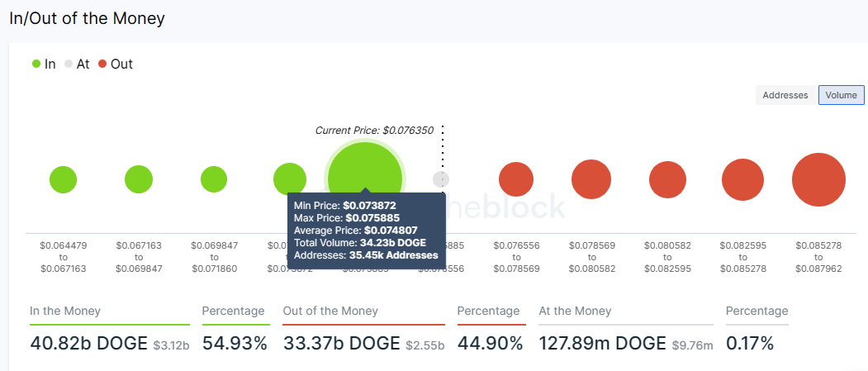
Task: Click the $9.76m dollar value
Action: (x=693, y=346)
